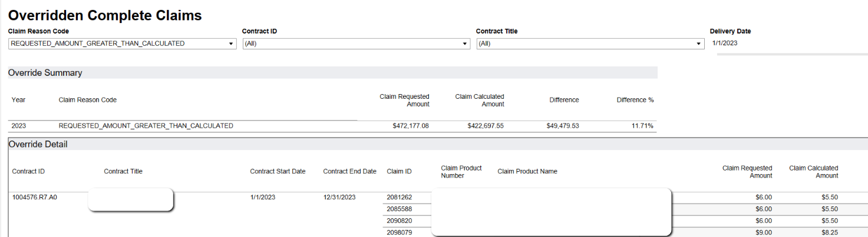This screenshot has width=868, height=237.
Task: Click claim ID 2081262 row
Action: coord(399,198)
